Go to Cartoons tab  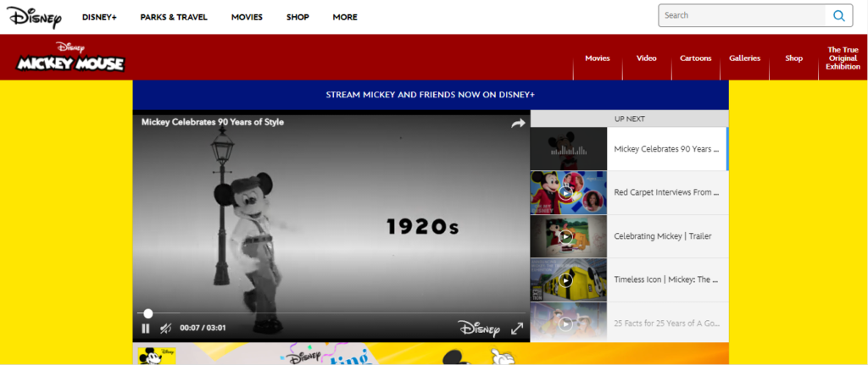pos(696,58)
